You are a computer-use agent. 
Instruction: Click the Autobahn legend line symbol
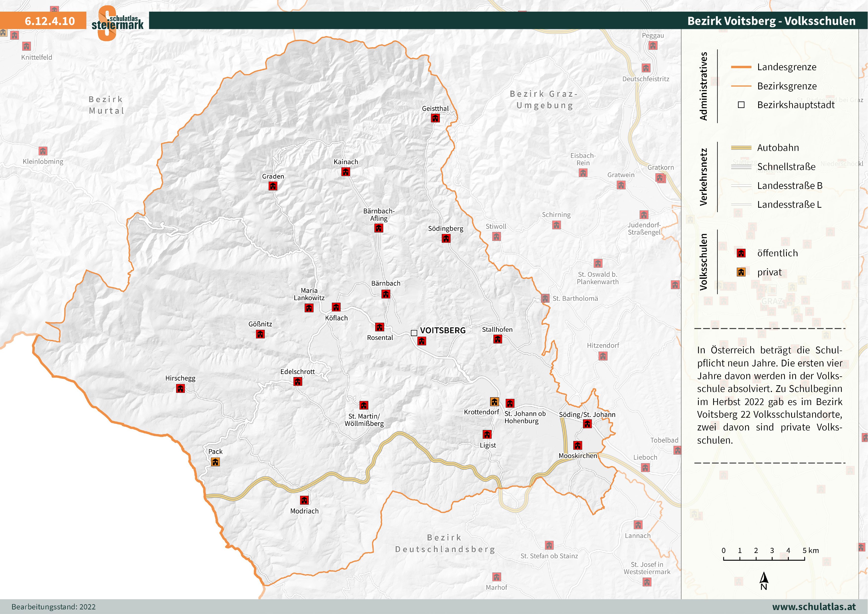pyautogui.click(x=741, y=148)
